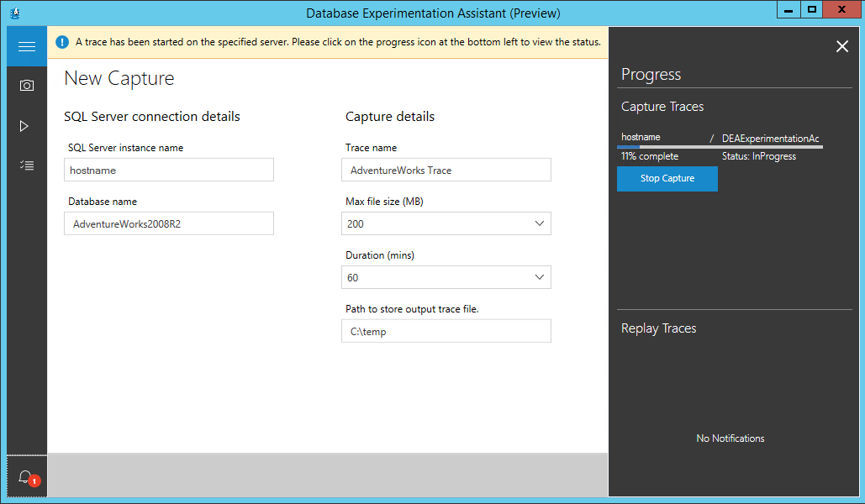Close the Progress panel with X
Viewport: 865px width, 504px height.
[x=841, y=47]
